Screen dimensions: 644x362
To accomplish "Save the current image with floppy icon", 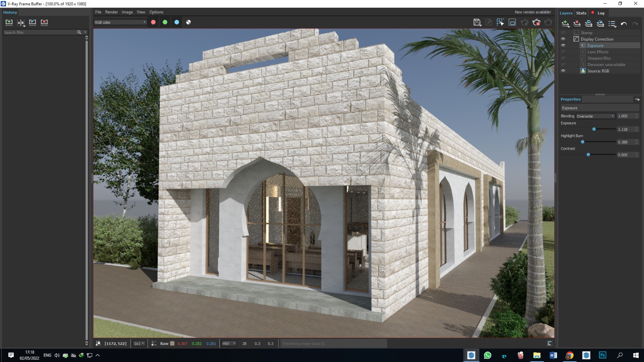I will tap(477, 23).
